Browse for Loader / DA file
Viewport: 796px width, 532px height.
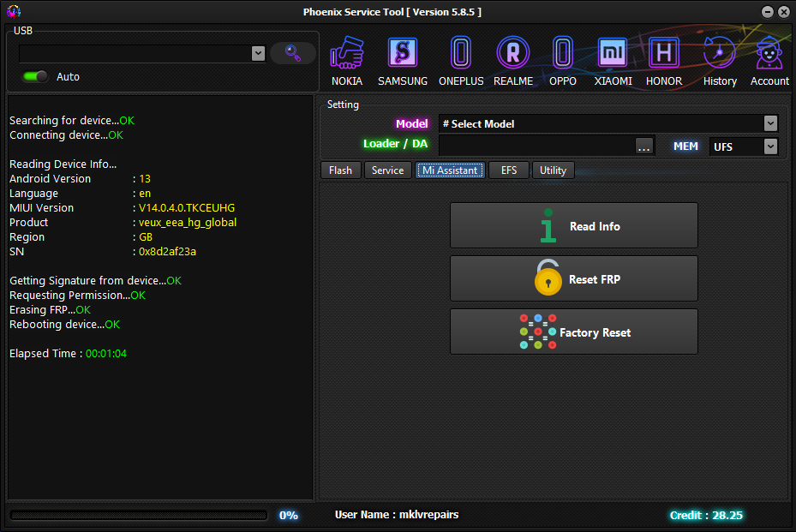643,146
